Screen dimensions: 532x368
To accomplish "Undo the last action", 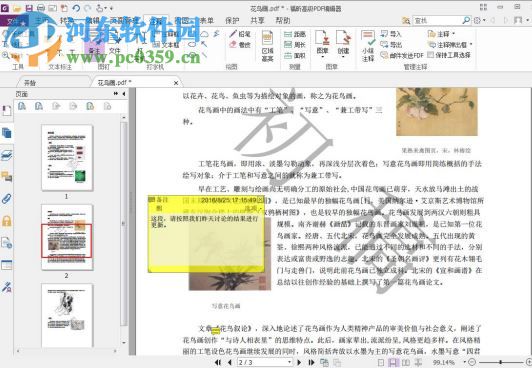I will (76, 8).
